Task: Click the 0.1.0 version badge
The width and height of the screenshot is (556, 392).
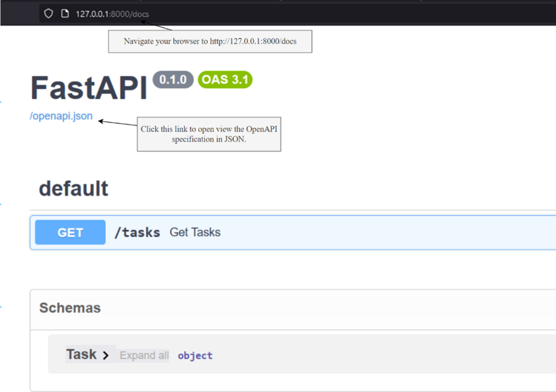Action: tap(173, 79)
